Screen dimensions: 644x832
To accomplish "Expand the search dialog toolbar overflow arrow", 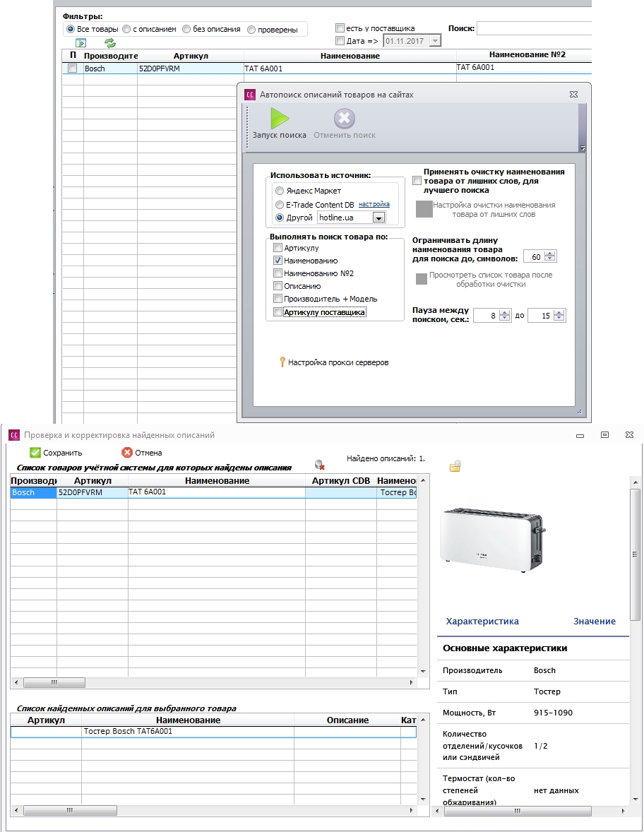I will pos(583,148).
